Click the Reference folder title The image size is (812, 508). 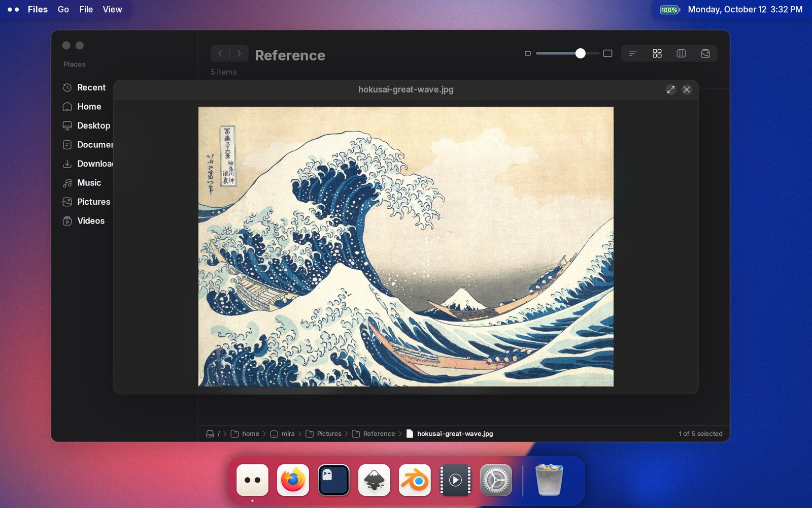(x=290, y=55)
